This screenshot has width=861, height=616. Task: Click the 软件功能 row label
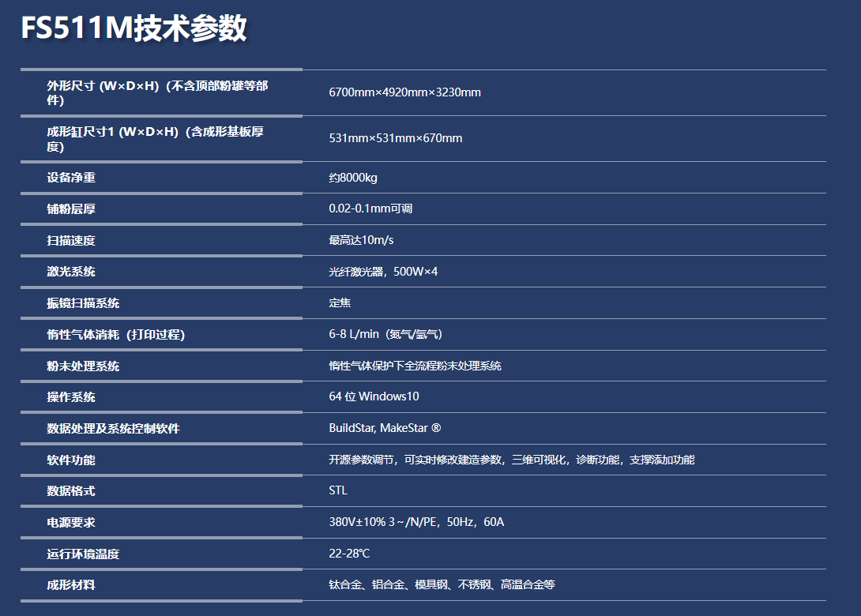pos(71,460)
